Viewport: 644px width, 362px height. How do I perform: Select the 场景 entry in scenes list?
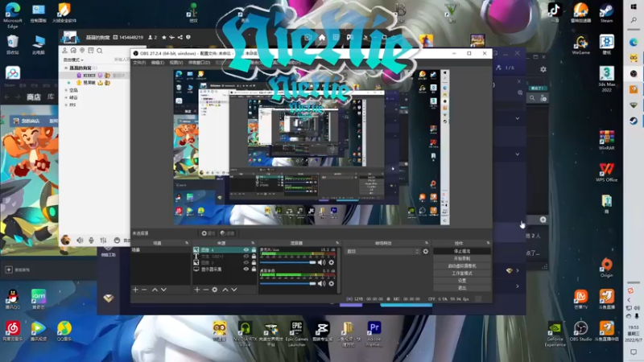(x=160, y=249)
